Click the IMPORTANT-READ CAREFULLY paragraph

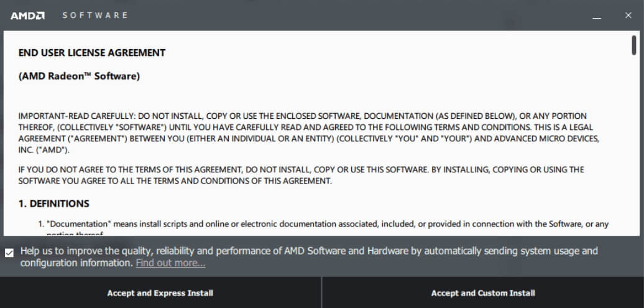click(x=308, y=133)
